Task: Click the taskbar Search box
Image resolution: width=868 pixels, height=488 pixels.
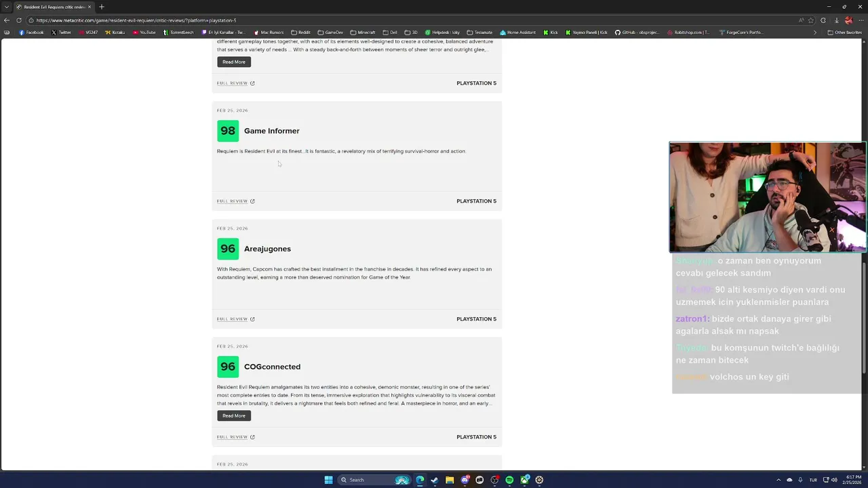Action: tap(374, 480)
